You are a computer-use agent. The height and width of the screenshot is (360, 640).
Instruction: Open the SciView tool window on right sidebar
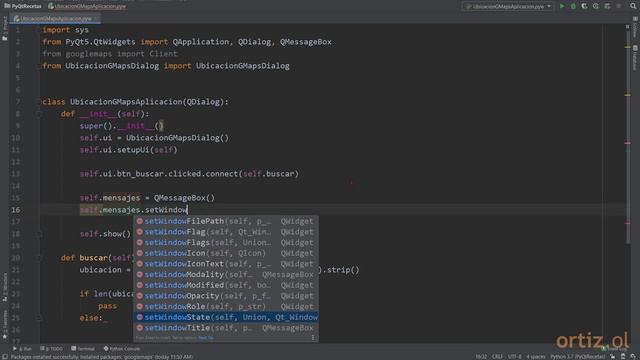coord(635,27)
